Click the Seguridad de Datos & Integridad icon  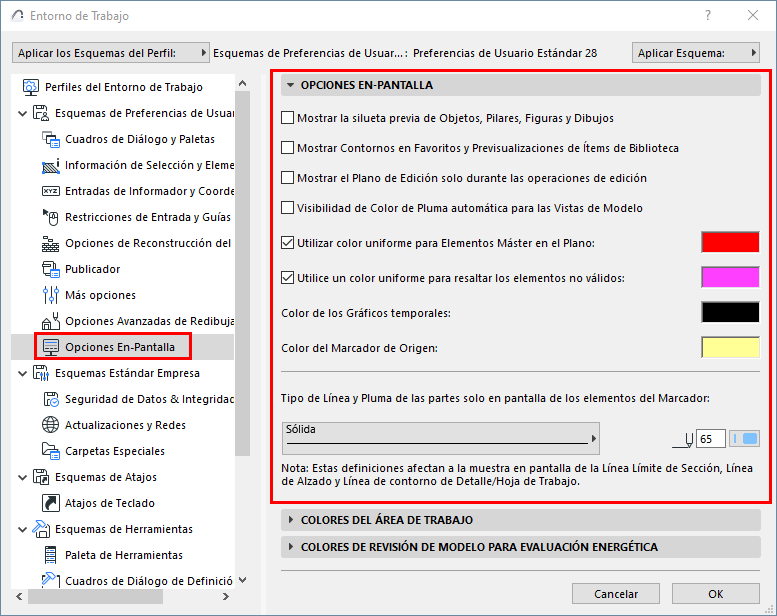point(51,399)
